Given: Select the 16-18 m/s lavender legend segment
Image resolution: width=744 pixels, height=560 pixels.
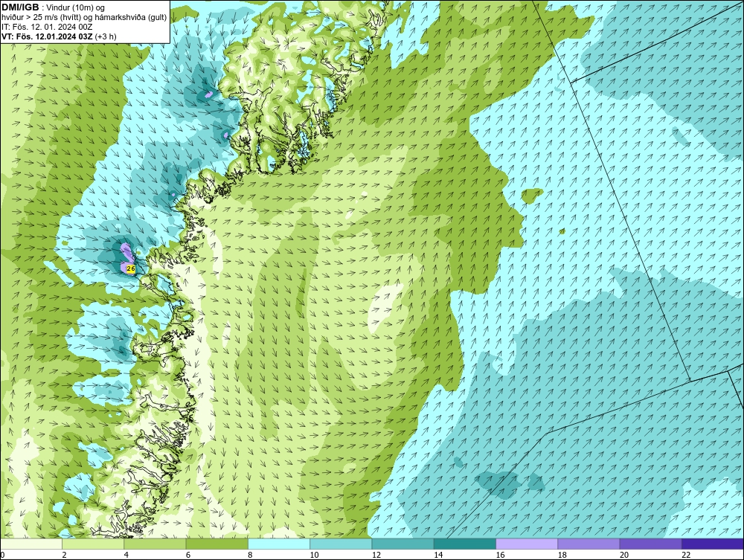Looking at the screenshot, I should click(x=527, y=544).
